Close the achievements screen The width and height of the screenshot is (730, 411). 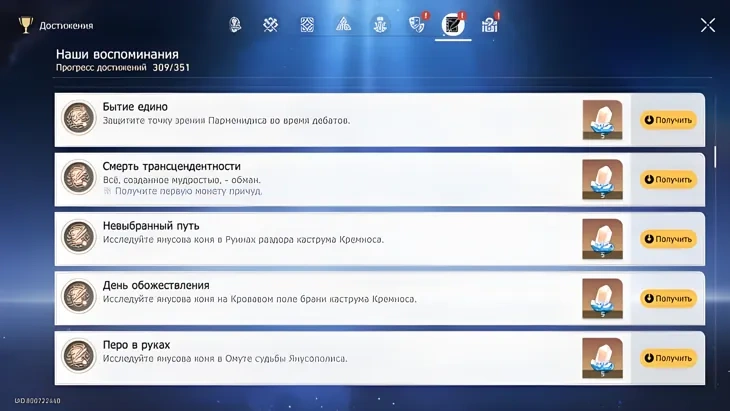[707, 25]
